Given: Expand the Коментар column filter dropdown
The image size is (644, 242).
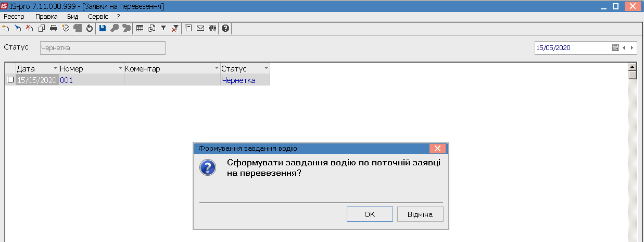Looking at the screenshot, I should [x=217, y=68].
